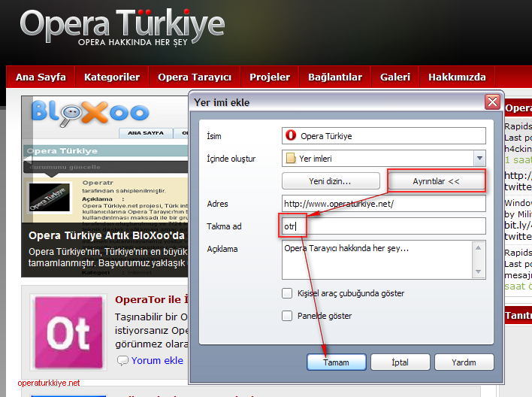This screenshot has width=532, height=397.
Task: Close the Yer imi ekle dialog
Action: pyautogui.click(x=492, y=102)
